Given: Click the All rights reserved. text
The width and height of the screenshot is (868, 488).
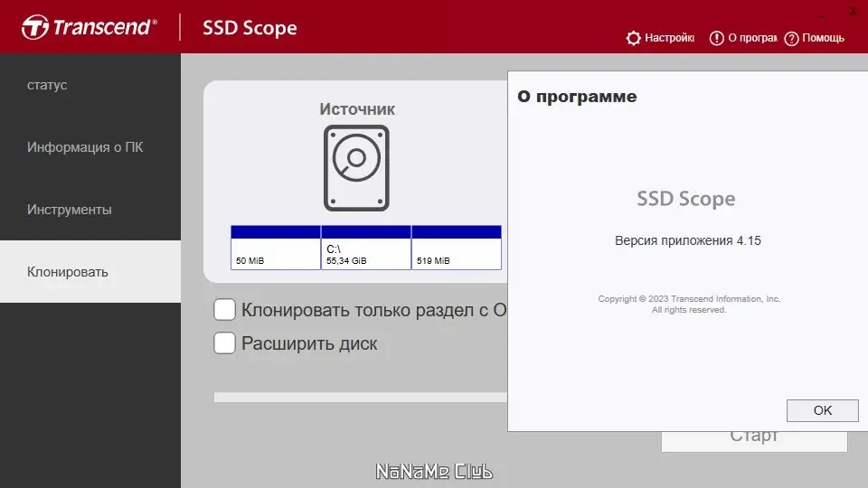Looking at the screenshot, I should coord(689,310).
